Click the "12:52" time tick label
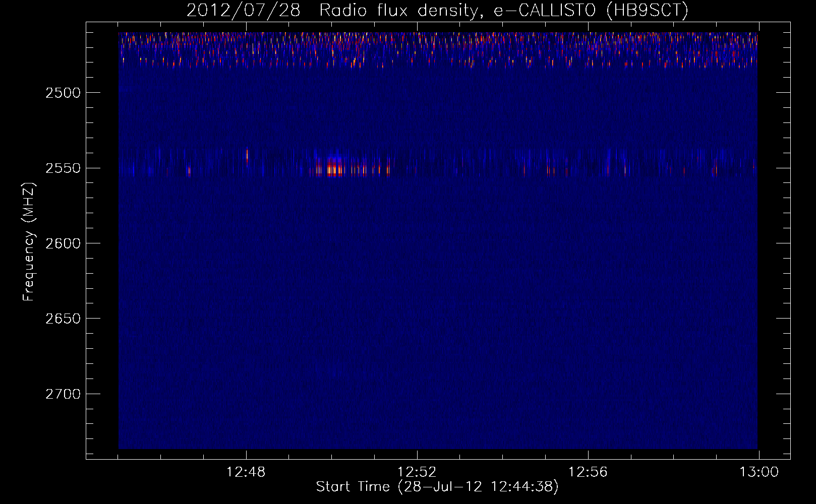The image size is (816, 504). click(417, 472)
